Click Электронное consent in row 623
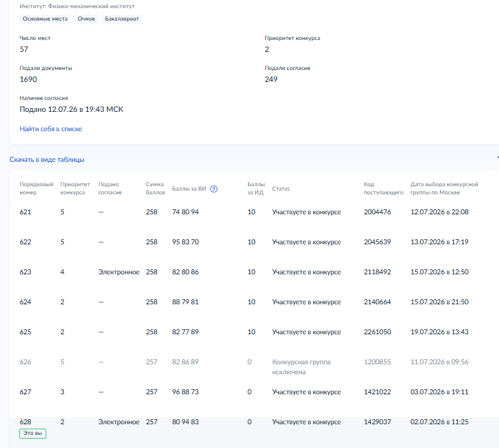This screenshot has width=499, height=448. [x=119, y=272]
